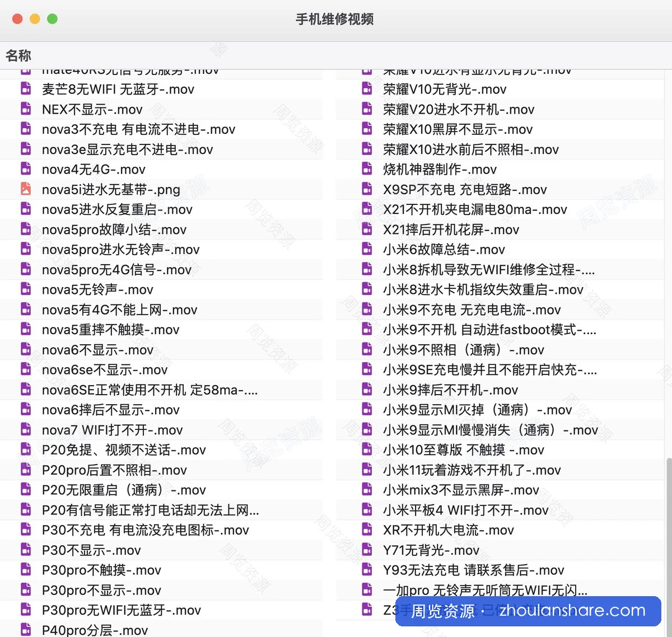The width and height of the screenshot is (672, 637).
Task: Click the movie icon for 烧机神器制作-.mov
Action: 367,168
